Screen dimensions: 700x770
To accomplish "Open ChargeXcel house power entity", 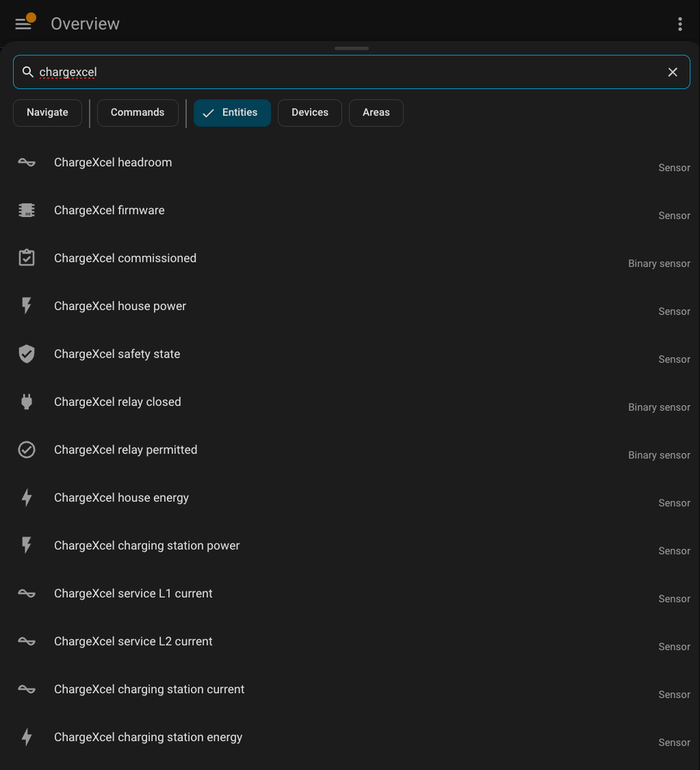I will tap(351, 307).
